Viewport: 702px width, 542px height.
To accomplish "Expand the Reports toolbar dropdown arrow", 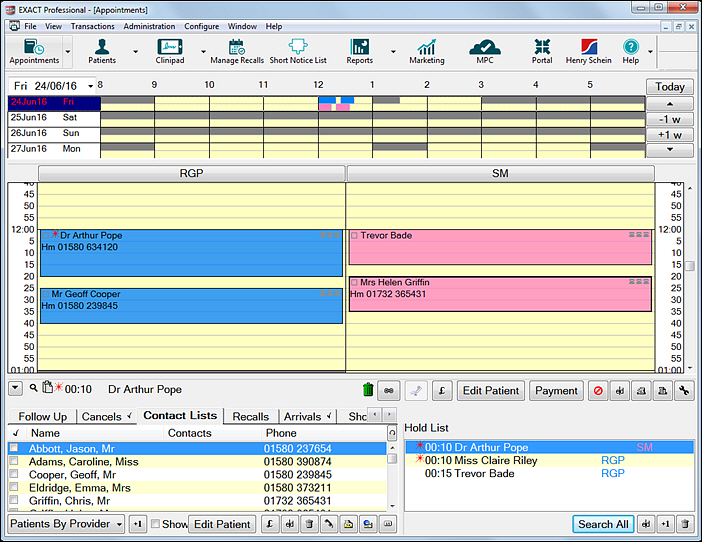I will 393,51.
